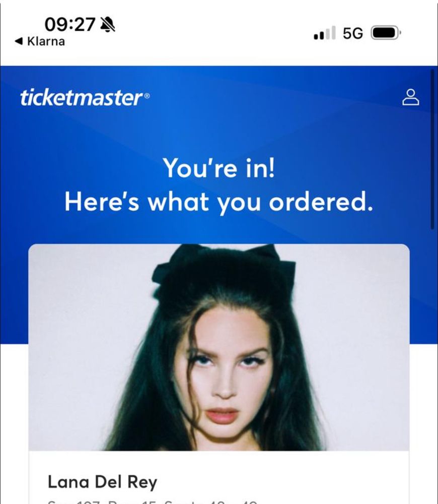Select the Lana Del Rey event title

pos(102,482)
